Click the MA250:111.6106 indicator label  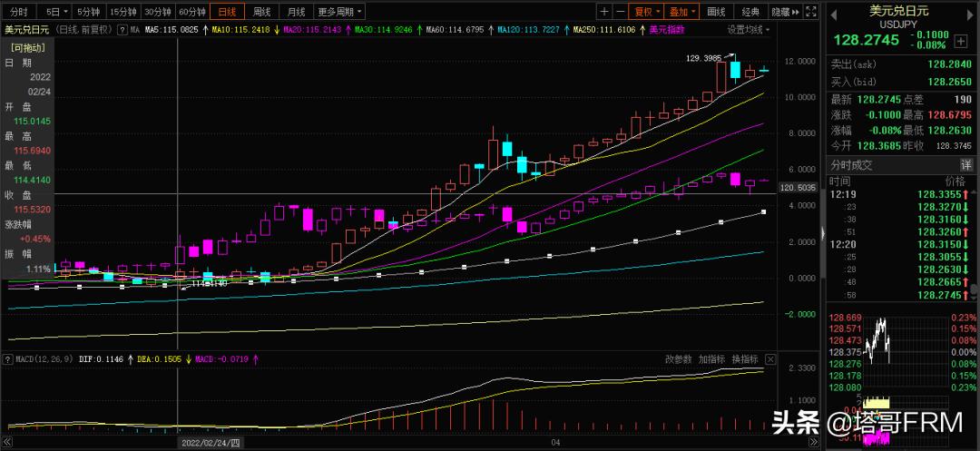coord(604,29)
